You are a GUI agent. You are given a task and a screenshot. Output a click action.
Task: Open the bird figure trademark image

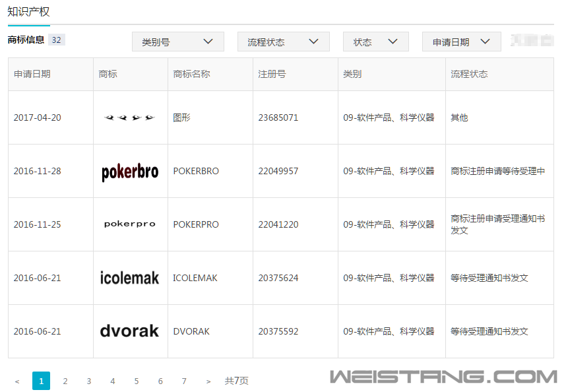[129, 117]
